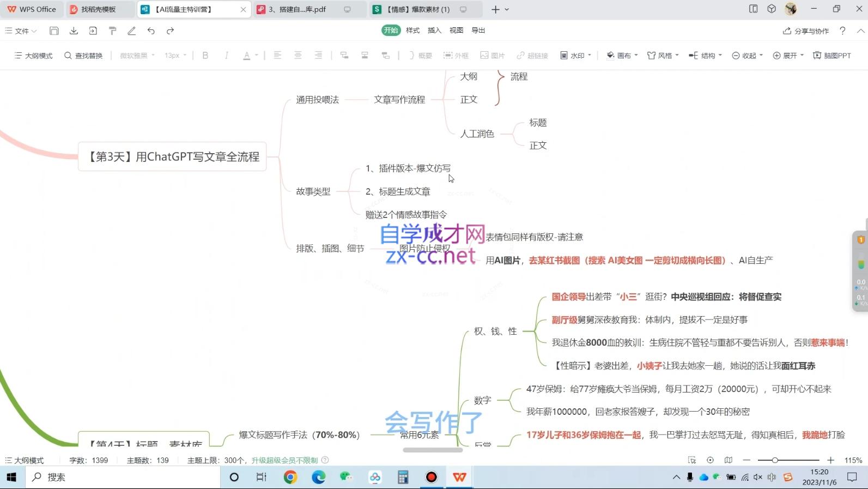Redo the last action

tap(170, 31)
